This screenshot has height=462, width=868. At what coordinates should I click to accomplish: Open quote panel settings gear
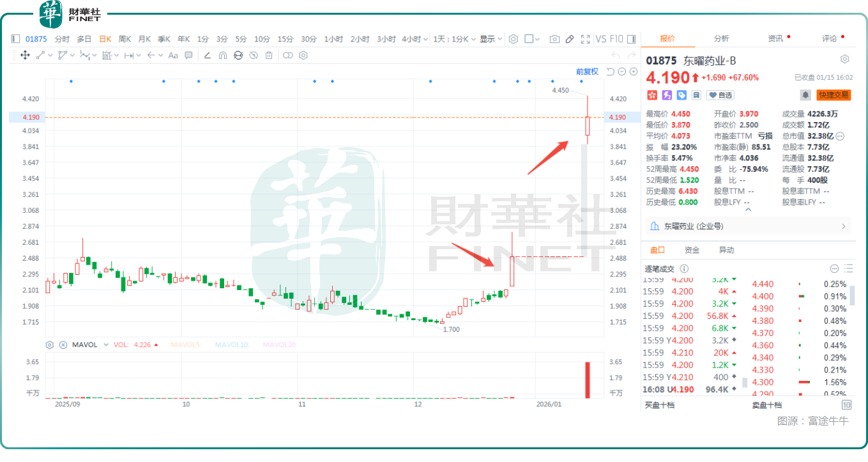[845, 59]
